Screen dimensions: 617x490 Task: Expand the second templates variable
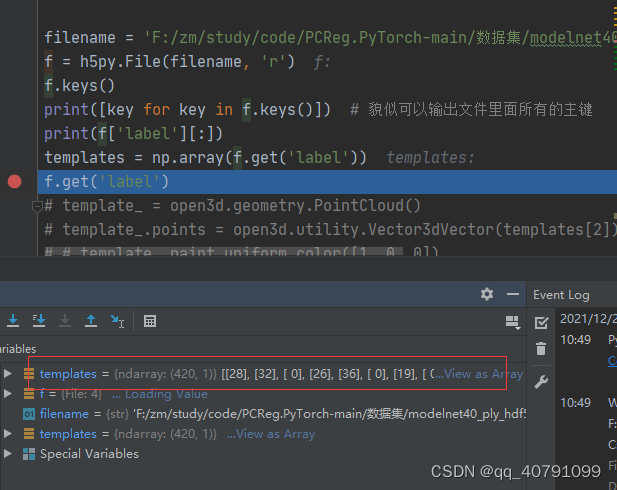[x=7, y=433]
